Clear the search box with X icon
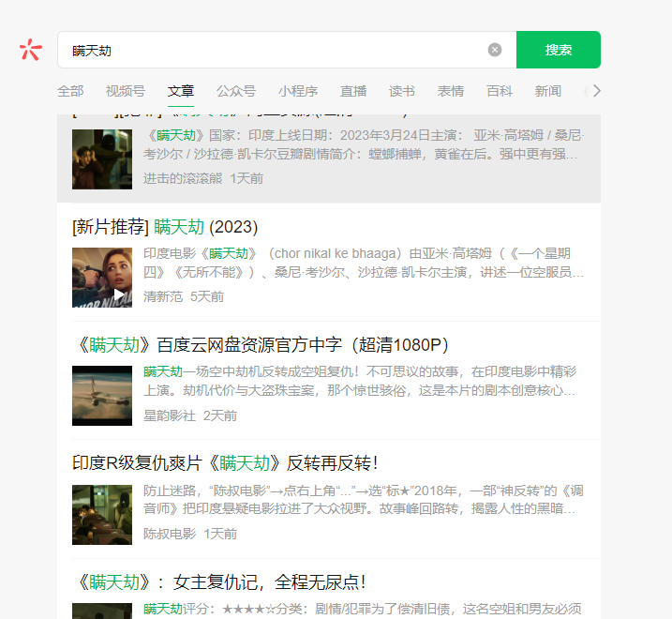The height and width of the screenshot is (619, 672). tap(495, 50)
